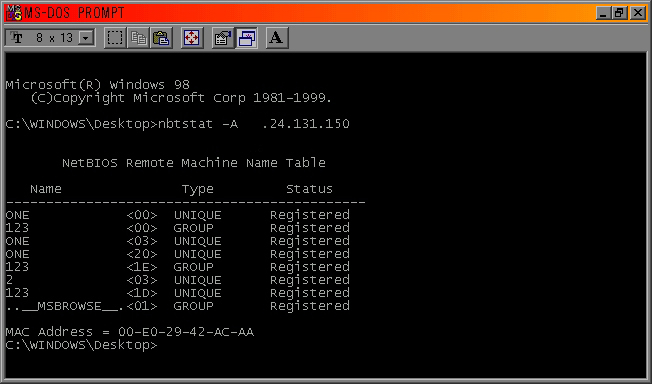652x384 pixels.
Task: Click the name '2' in the <03> row
Action: [10, 280]
